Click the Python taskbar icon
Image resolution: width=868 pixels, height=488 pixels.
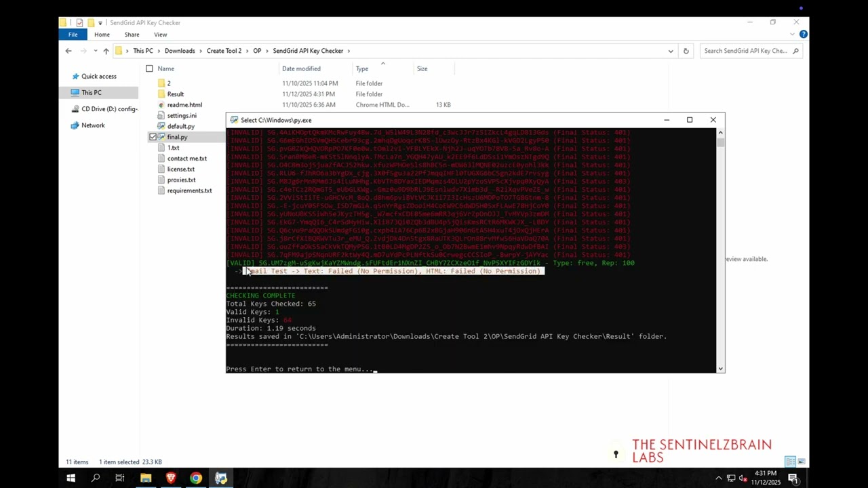[x=221, y=479]
